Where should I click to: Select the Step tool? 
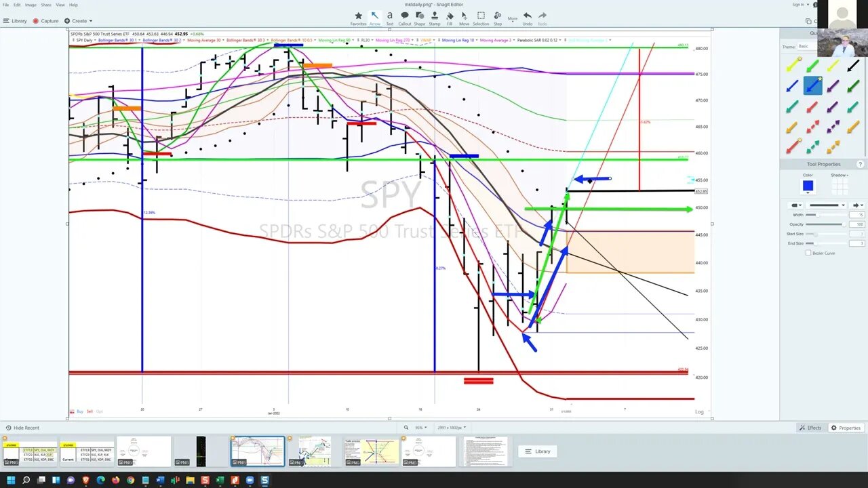[x=498, y=18]
